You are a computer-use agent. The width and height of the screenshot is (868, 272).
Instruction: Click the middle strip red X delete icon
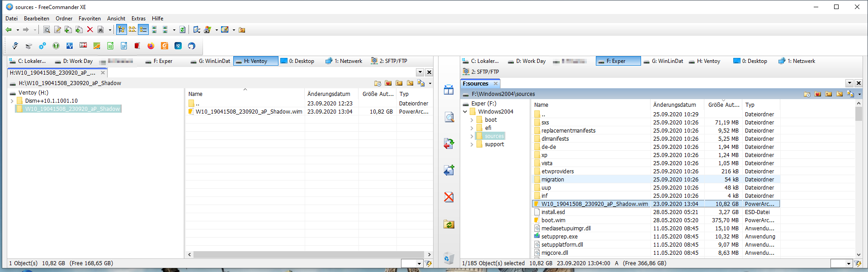[449, 197]
